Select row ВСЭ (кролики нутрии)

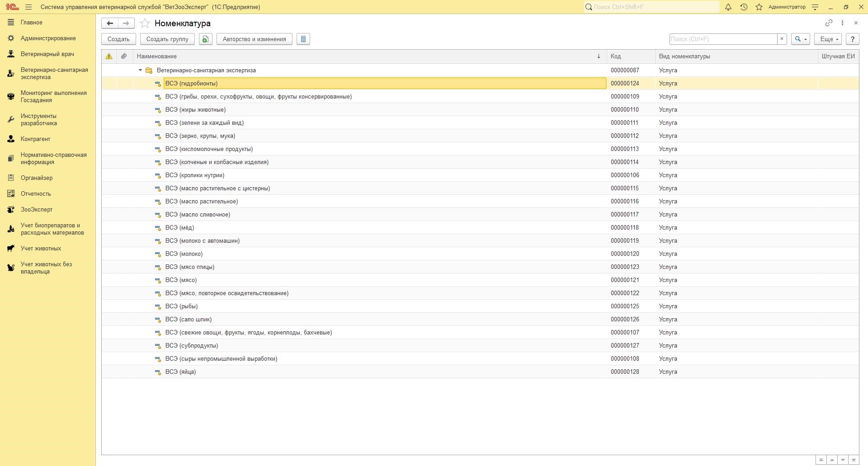coord(480,175)
